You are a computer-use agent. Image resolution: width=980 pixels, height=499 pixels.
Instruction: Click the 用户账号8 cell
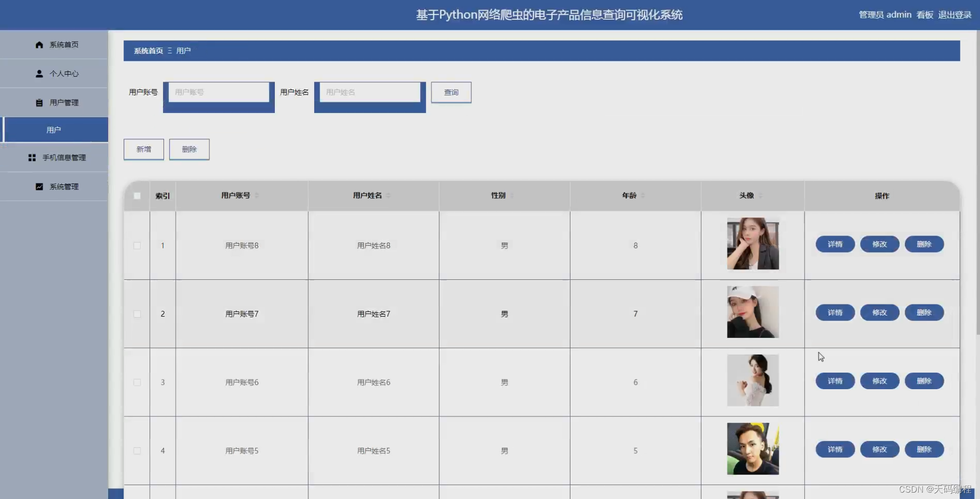[x=242, y=246]
